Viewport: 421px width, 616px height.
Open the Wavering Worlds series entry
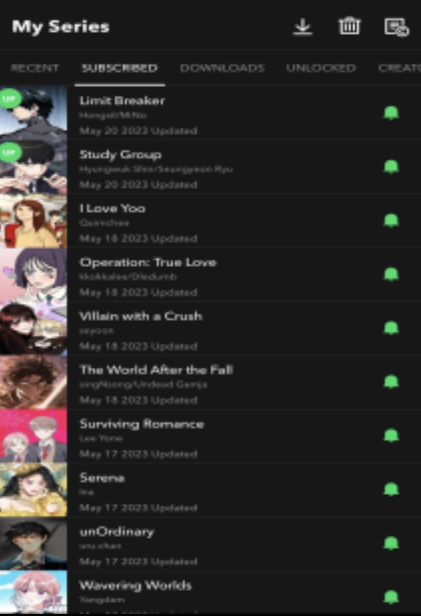(210, 593)
